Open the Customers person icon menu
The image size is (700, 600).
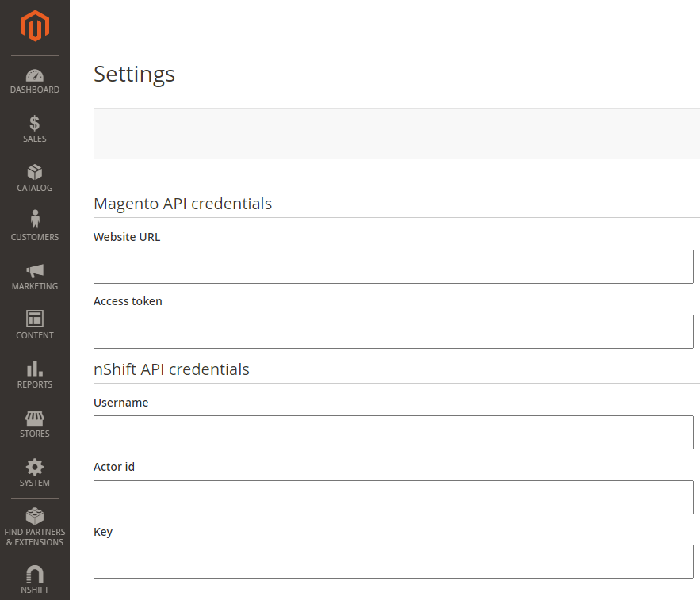tap(35, 226)
